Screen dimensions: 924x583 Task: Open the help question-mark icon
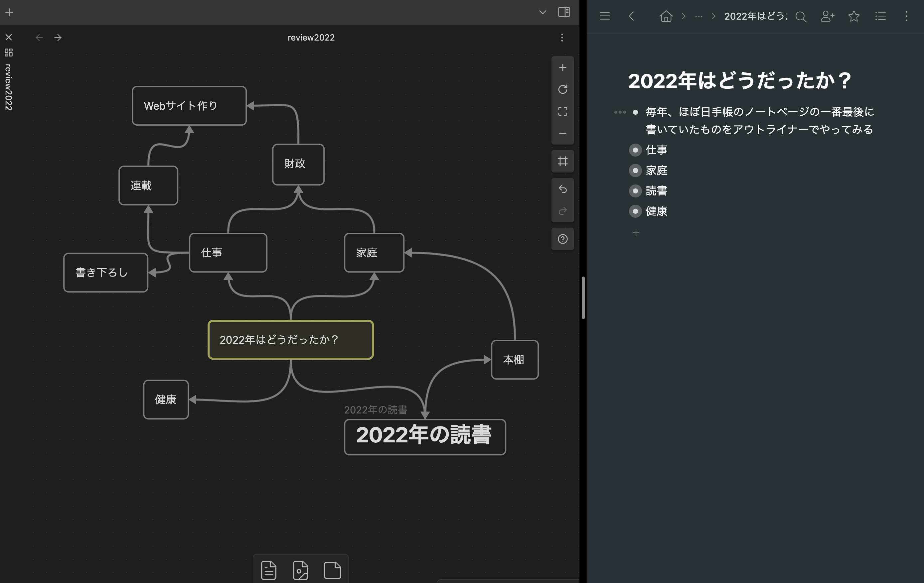(562, 239)
